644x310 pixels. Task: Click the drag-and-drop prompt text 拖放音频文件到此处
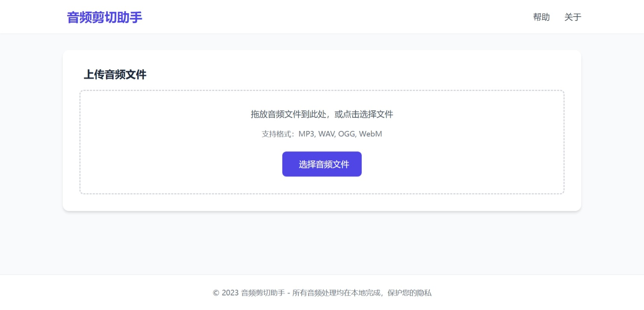[288, 114]
